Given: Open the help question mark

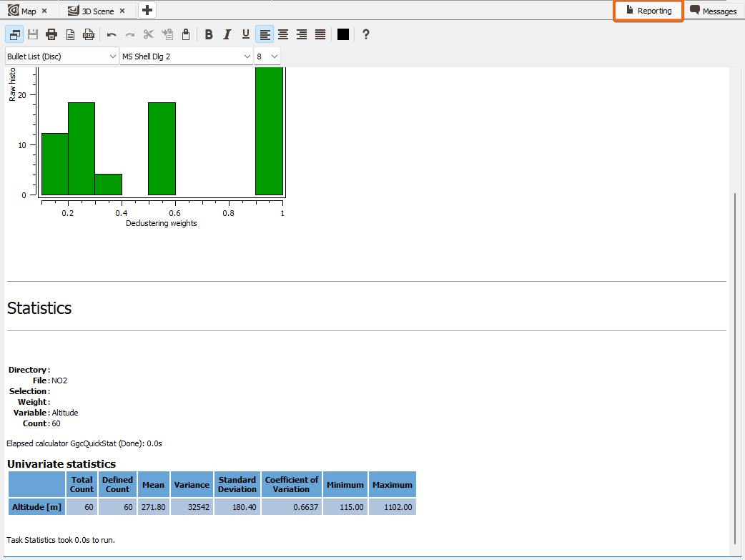Looking at the screenshot, I should [366, 34].
